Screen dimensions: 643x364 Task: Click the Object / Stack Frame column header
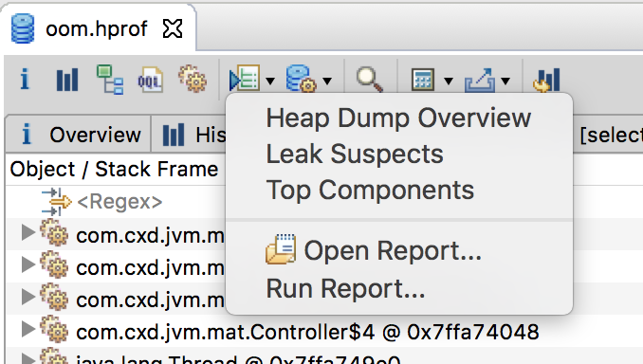click(x=115, y=170)
